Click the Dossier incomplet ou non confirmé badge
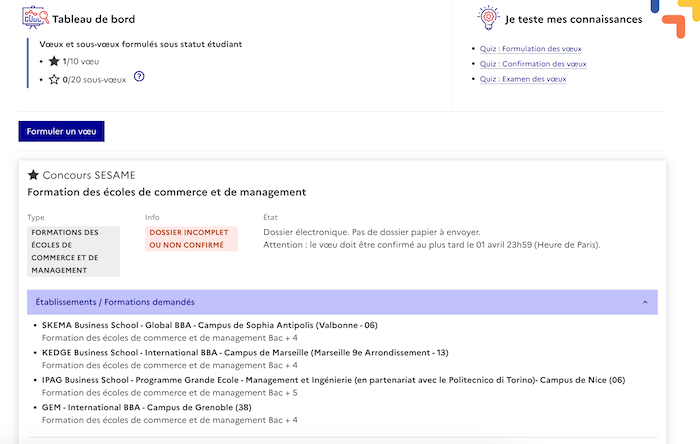 [x=192, y=238]
